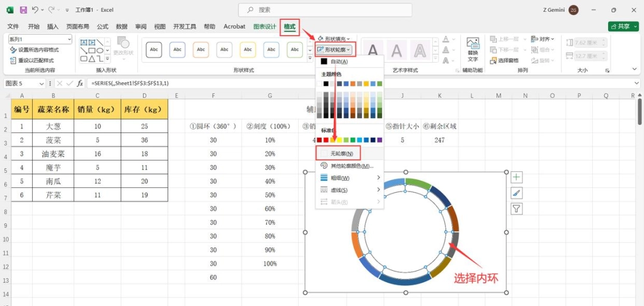The width and height of the screenshot is (644, 306).
Task: Open More Outline Colors (其他轮廓颜色)
Action: 349,166
